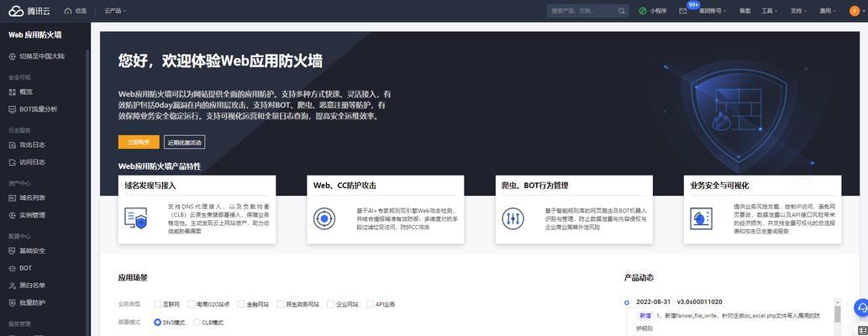Select the CLB模式 radio button
This screenshot has height=336, width=868.
[x=196, y=323]
